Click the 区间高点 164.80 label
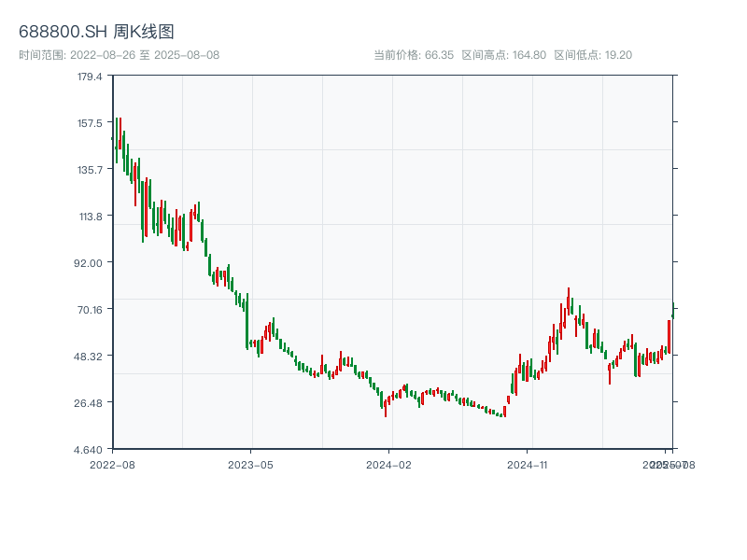 [x=503, y=55]
